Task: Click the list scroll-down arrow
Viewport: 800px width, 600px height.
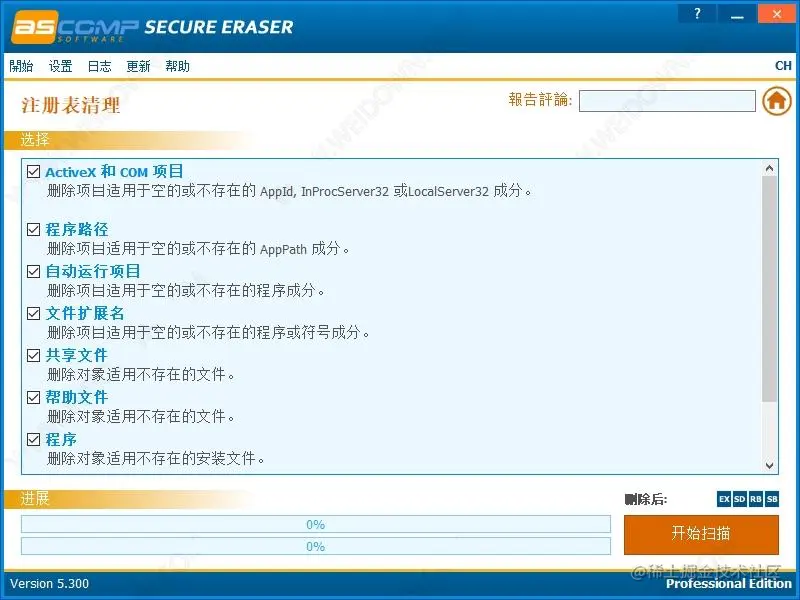Action: [x=770, y=465]
